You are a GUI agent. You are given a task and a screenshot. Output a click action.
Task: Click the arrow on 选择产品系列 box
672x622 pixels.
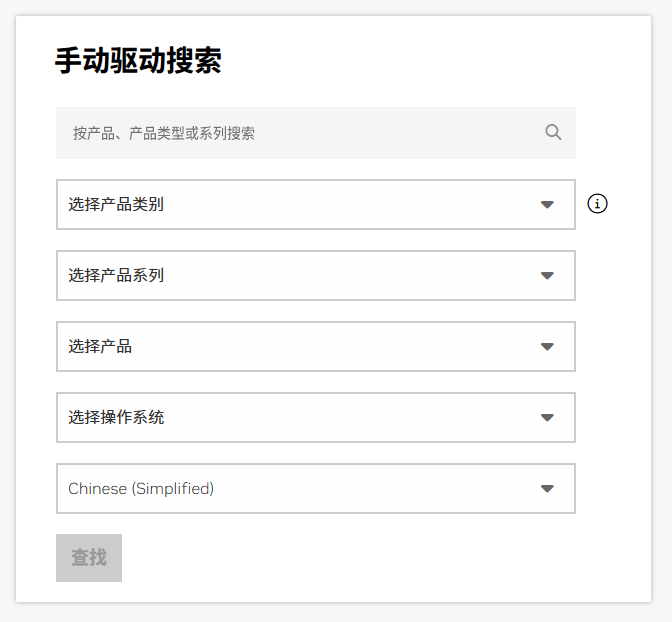coord(547,275)
